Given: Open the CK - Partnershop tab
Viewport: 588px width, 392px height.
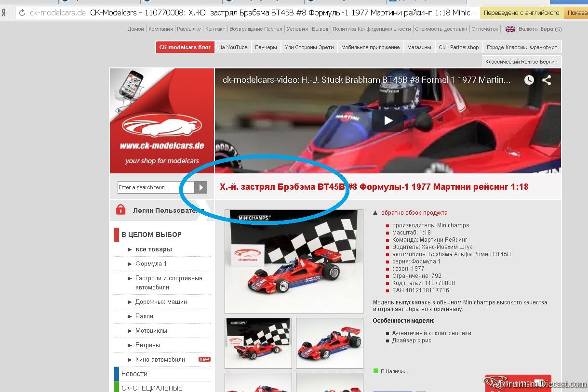Looking at the screenshot, I should tap(459, 47).
